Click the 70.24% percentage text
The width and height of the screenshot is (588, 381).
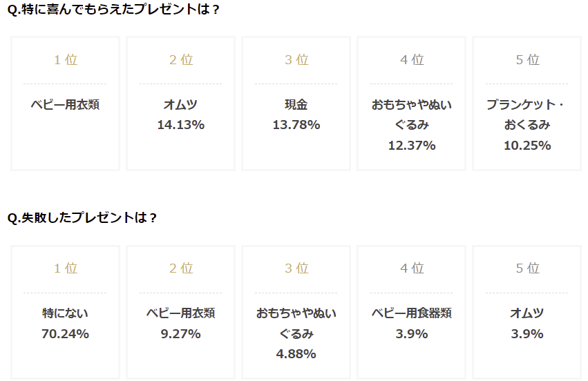click(x=65, y=334)
